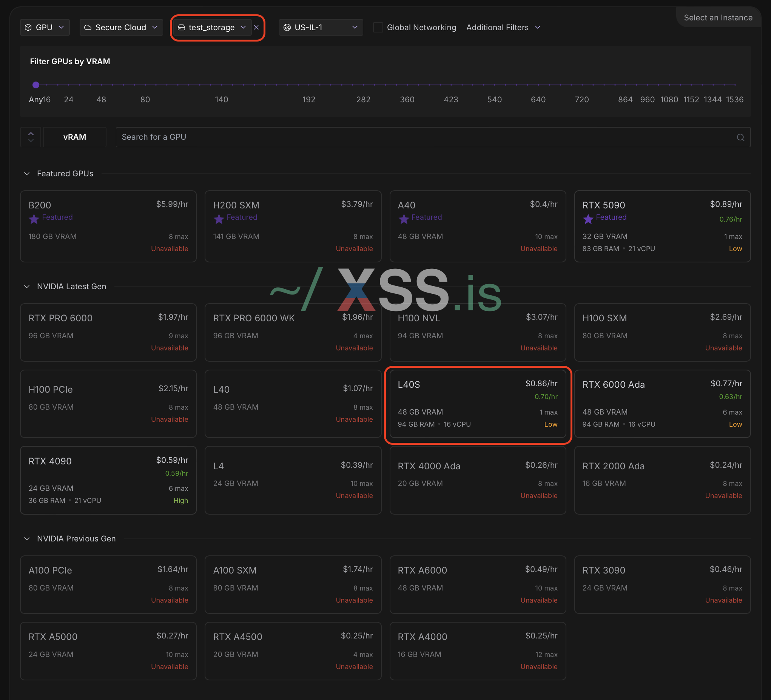Enable the Global Networking checkbox
Screen dimensions: 771x700
click(378, 28)
